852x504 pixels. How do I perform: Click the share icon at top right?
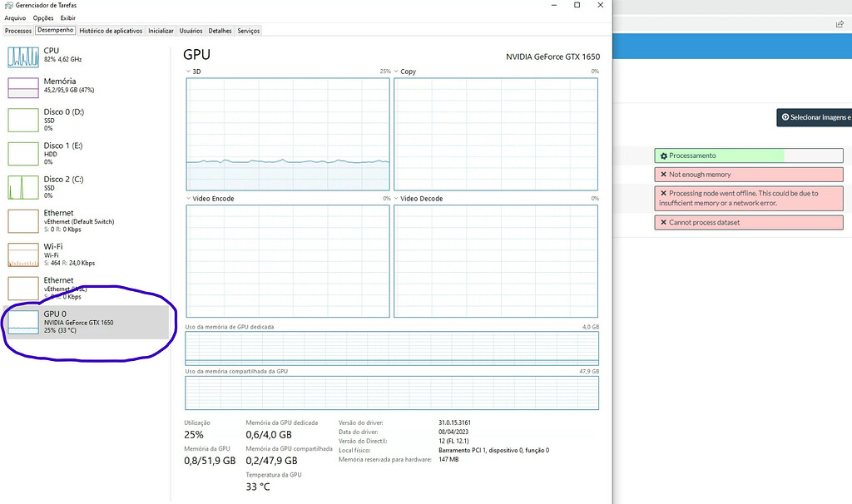pos(840,24)
